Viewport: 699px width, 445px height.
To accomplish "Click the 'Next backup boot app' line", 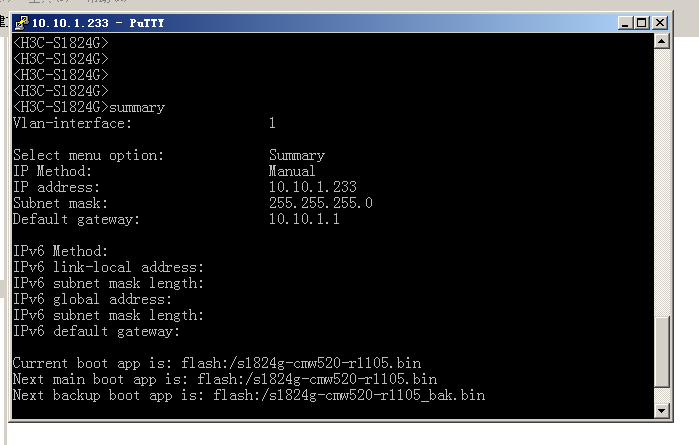I will pyautogui.click(x=248, y=396).
